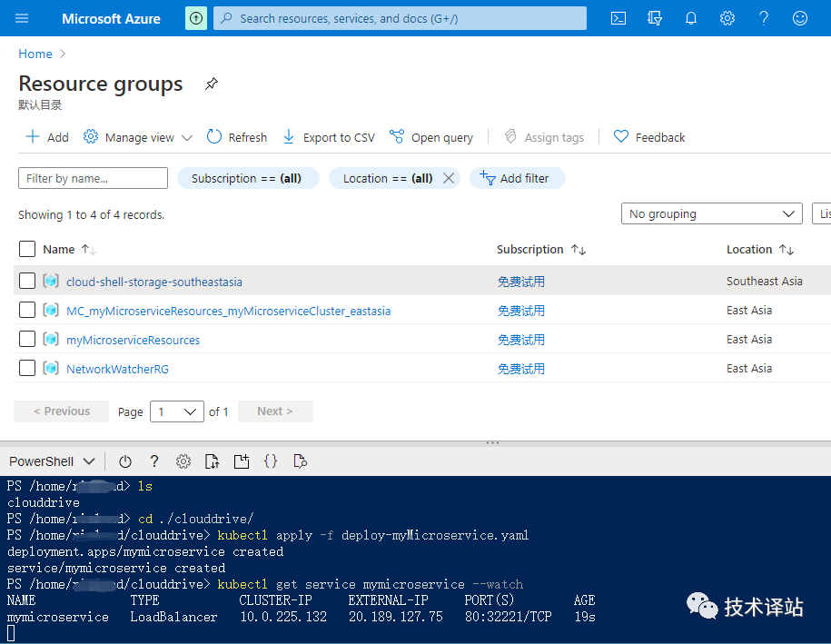Click the "Showing 1 to 4 of 4 records." text
The image size is (831, 644).
pos(91,214)
